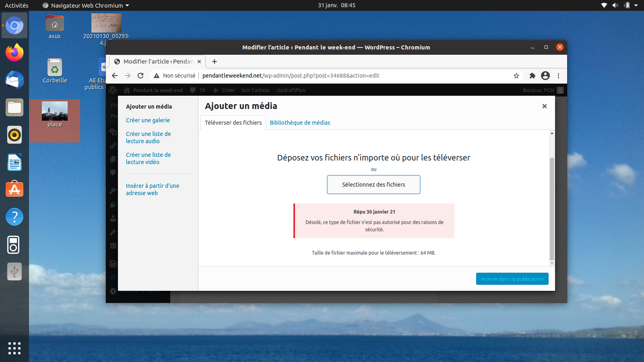Open the Chromium three-dot menu
This screenshot has height=362, width=644.
(x=558, y=76)
